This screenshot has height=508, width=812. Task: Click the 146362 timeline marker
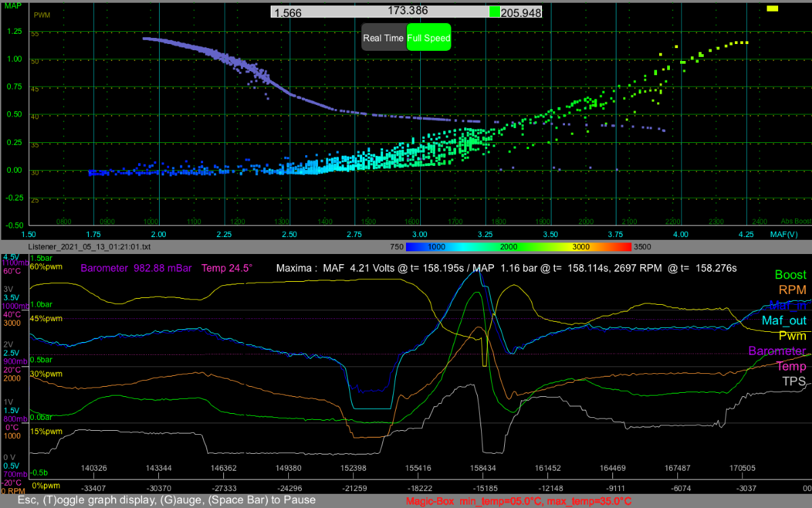[224, 467]
